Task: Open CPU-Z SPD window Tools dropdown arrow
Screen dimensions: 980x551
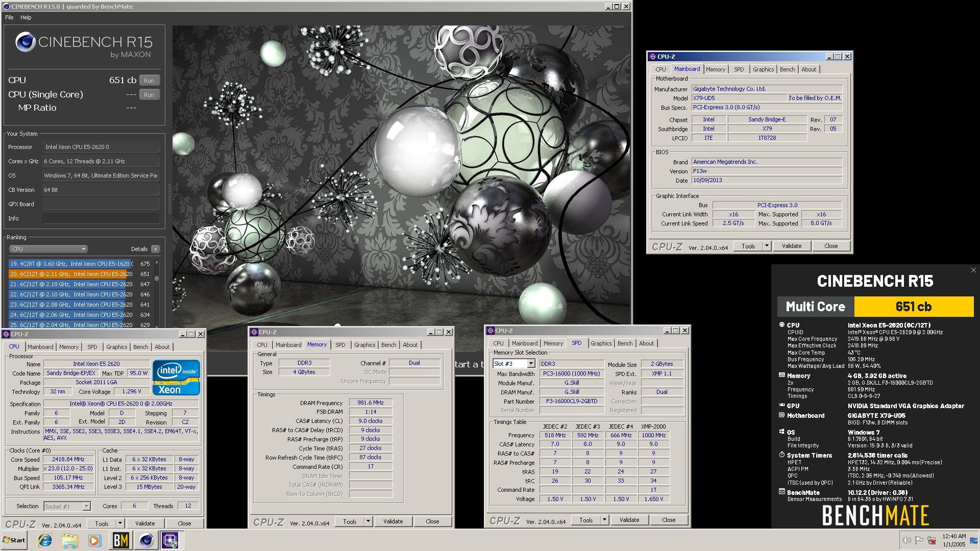Action: coord(604,520)
